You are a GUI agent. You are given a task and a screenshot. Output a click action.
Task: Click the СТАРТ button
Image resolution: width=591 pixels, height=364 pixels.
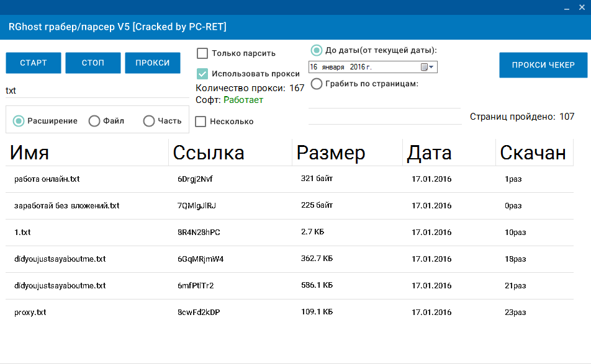[x=34, y=63]
